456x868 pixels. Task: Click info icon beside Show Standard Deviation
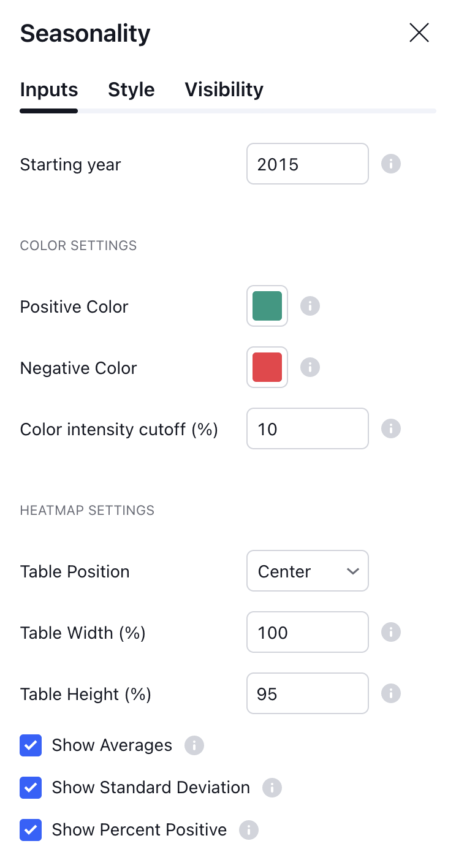[272, 788]
